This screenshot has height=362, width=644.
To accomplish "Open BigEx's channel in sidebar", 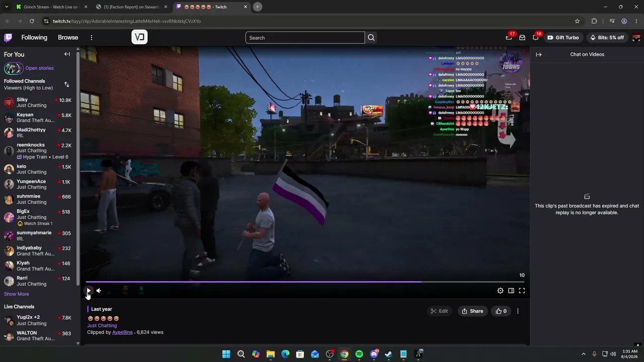I will coord(38,217).
